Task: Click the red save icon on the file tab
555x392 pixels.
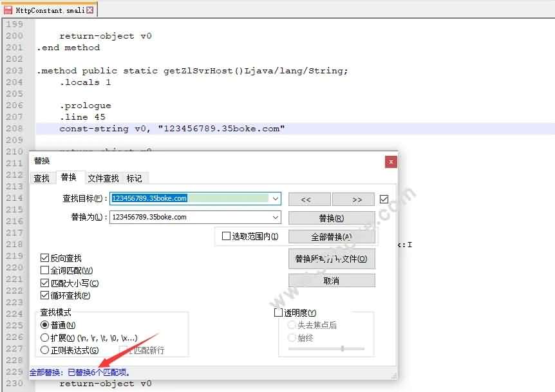Action: coord(8,10)
